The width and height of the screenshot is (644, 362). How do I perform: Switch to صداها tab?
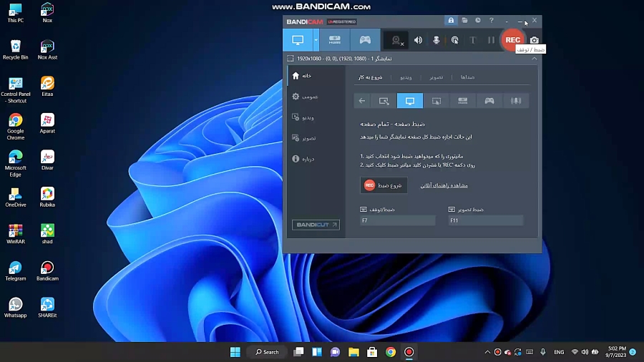467,77
